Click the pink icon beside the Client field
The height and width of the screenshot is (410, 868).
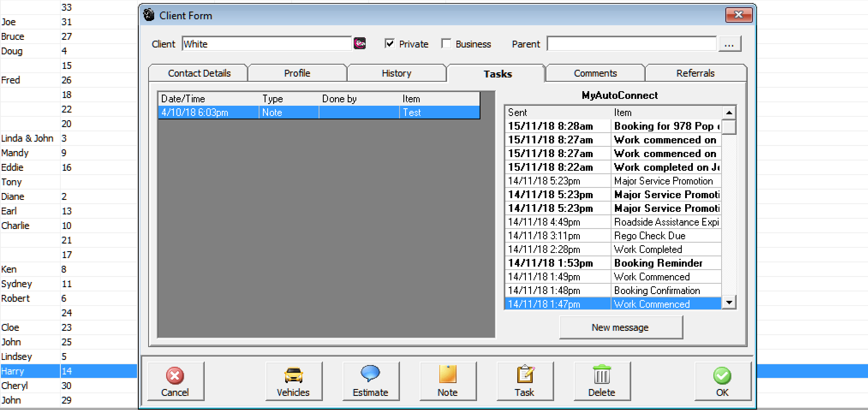click(x=360, y=44)
